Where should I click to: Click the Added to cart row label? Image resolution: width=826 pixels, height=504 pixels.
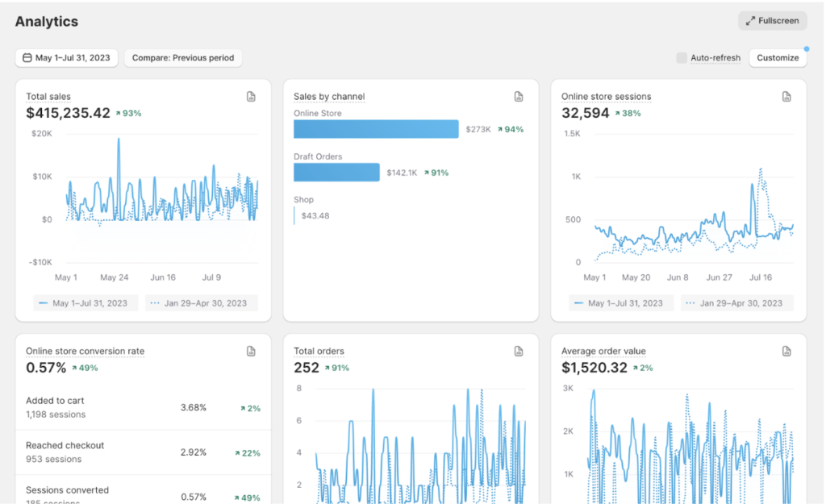(x=55, y=401)
